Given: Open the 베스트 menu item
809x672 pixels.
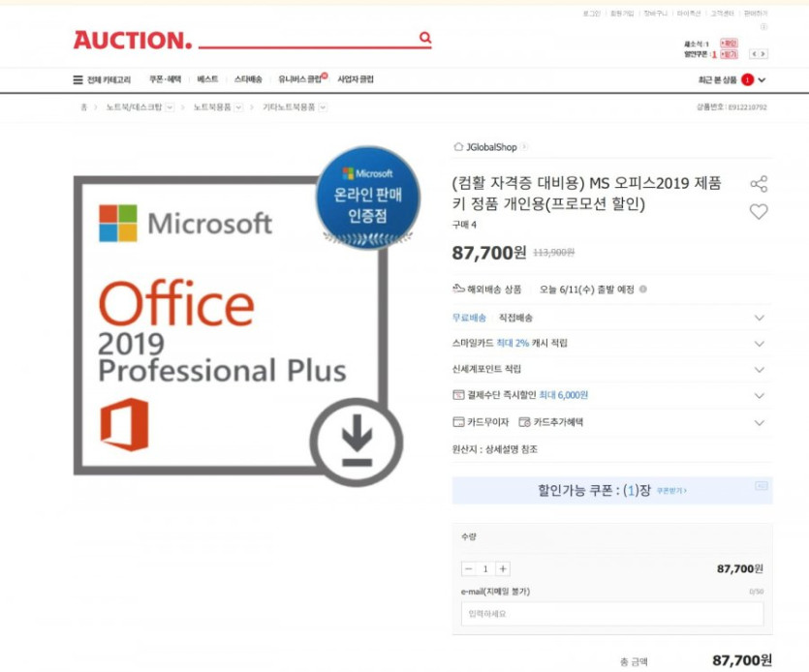Looking at the screenshot, I should pos(207,79).
